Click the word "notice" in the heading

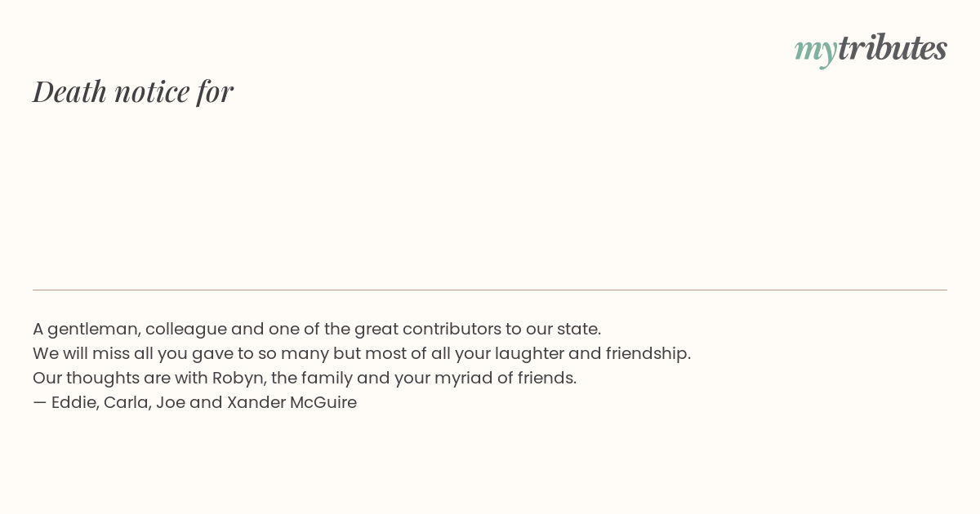click(152, 91)
